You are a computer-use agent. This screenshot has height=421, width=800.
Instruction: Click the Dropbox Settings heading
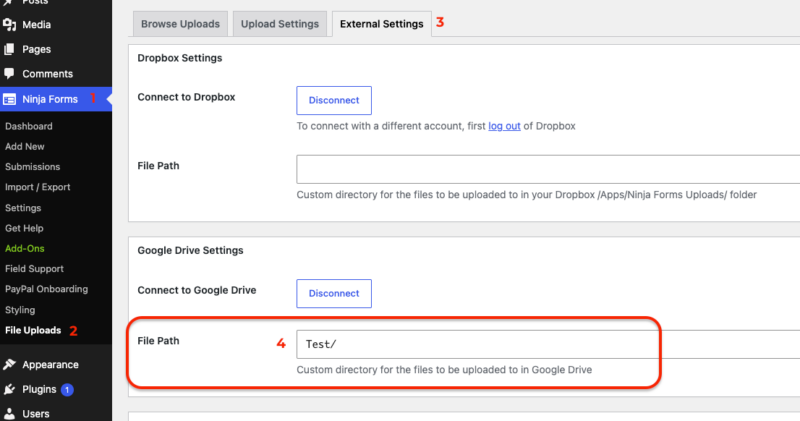[180, 58]
